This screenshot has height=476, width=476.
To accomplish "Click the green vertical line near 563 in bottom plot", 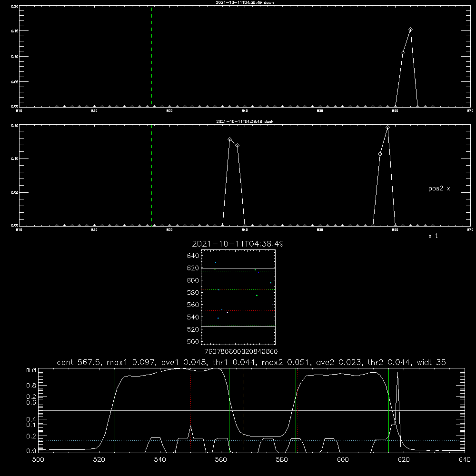I will (x=229, y=410).
